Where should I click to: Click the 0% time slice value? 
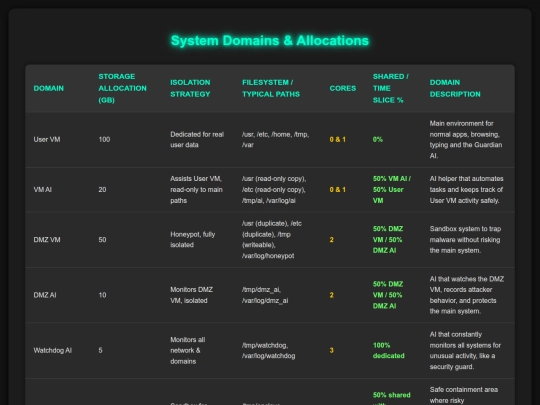(x=378, y=139)
